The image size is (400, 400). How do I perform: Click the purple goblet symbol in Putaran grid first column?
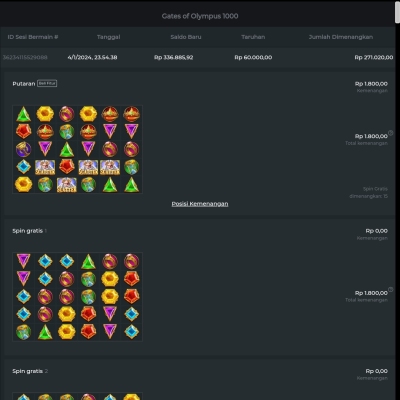tap(24, 149)
